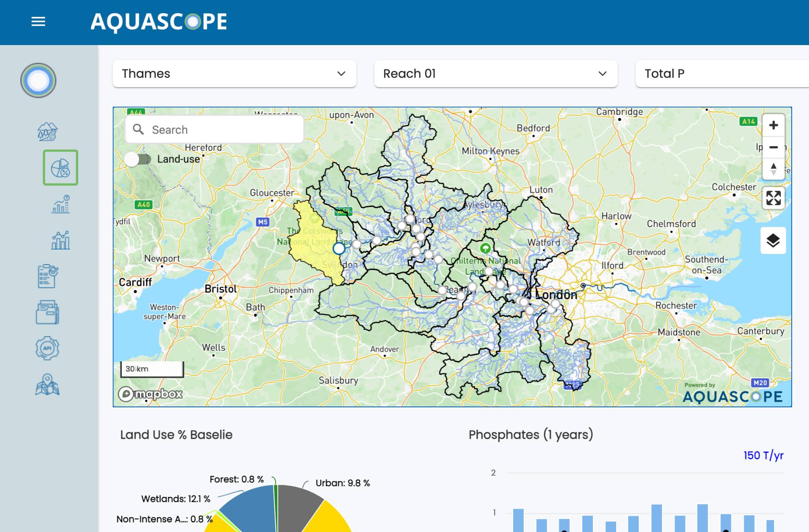Open the landscape catchment sidebar icon
This screenshot has width=809, height=532.
point(48,131)
